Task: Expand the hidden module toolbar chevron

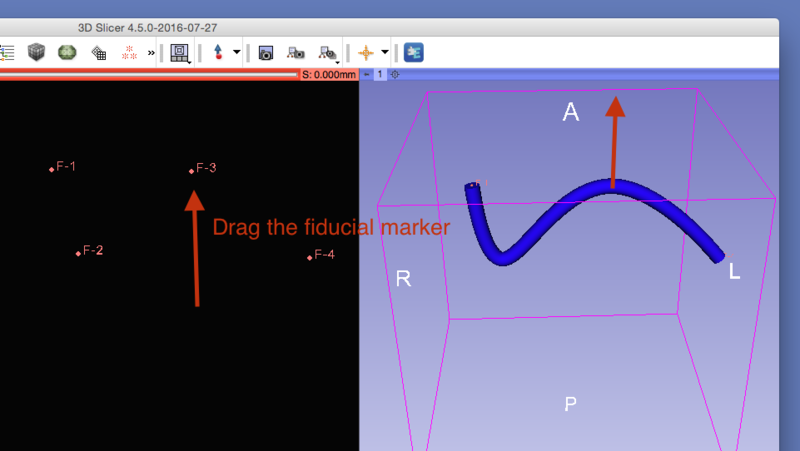Action: pyautogui.click(x=151, y=52)
